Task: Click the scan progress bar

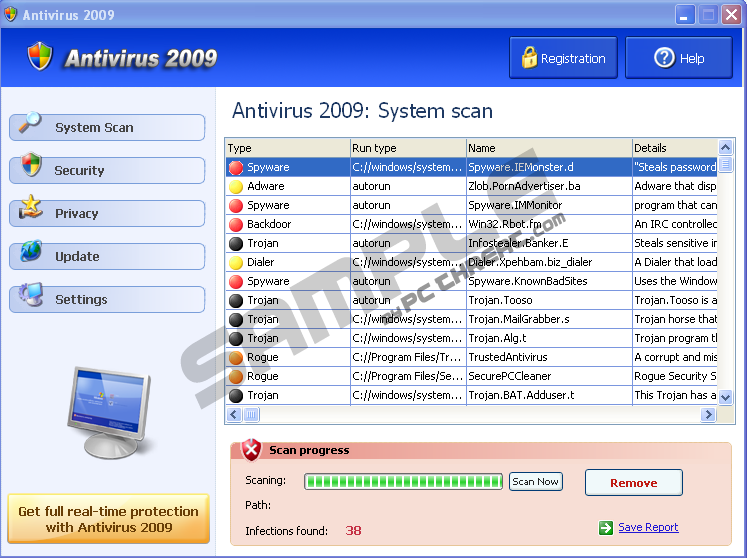Action: click(x=403, y=482)
